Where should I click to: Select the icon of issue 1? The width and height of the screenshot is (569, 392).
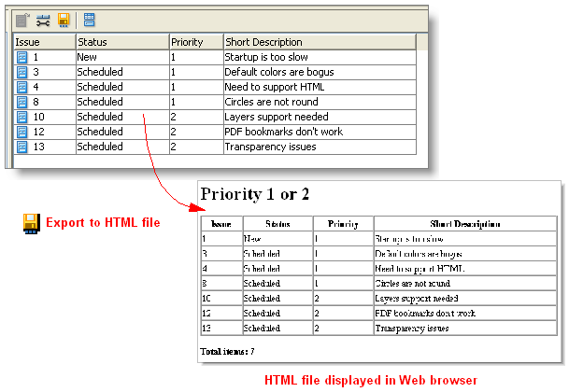click(22, 58)
